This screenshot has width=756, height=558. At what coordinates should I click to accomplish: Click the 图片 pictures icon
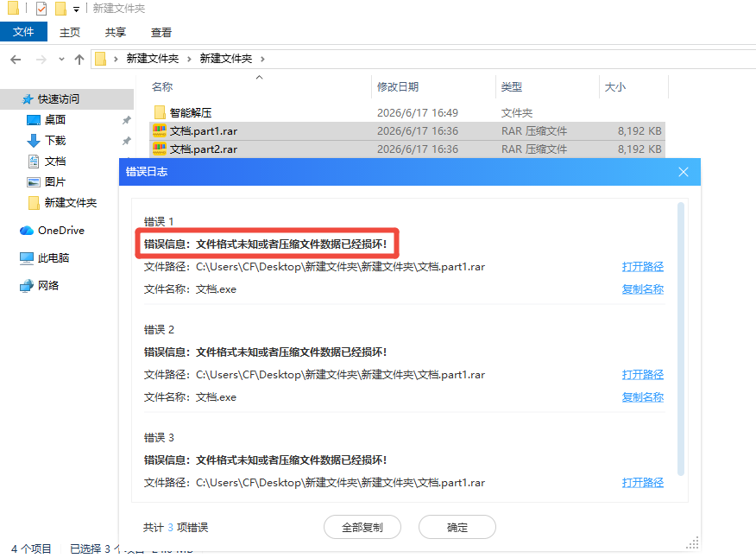click(34, 182)
